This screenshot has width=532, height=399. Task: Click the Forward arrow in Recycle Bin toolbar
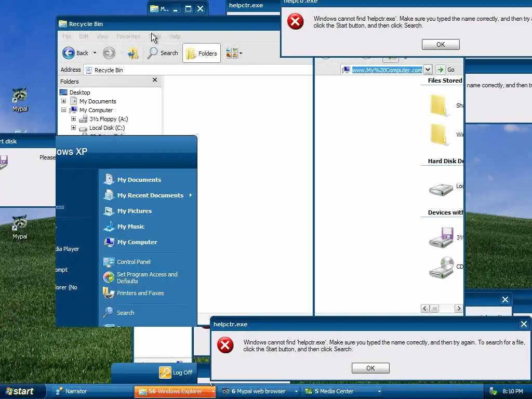[109, 53]
